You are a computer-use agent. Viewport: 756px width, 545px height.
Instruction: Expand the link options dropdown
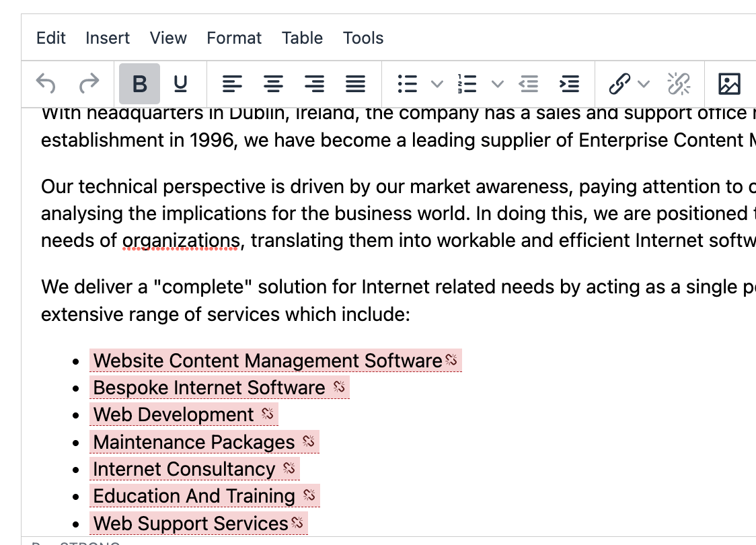(644, 83)
